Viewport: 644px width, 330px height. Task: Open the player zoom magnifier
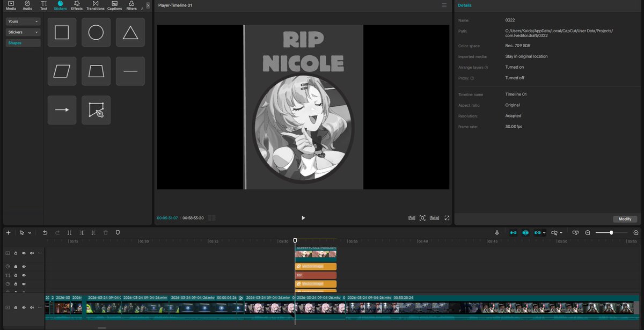pyautogui.click(x=423, y=218)
